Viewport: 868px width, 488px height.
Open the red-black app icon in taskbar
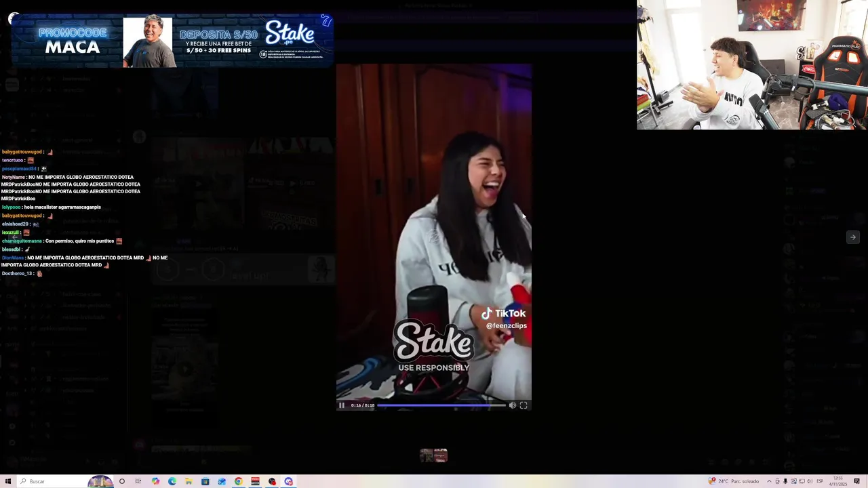pyautogui.click(x=255, y=481)
